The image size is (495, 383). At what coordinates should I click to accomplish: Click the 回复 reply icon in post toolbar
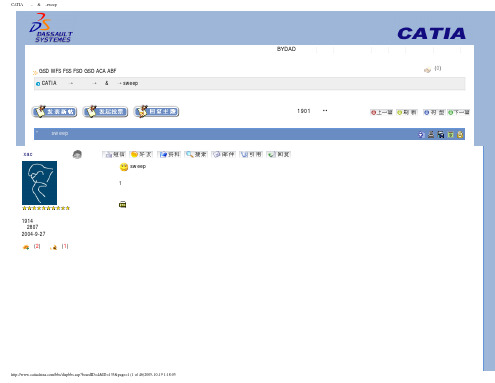pyautogui.click(x=279, y=154)
